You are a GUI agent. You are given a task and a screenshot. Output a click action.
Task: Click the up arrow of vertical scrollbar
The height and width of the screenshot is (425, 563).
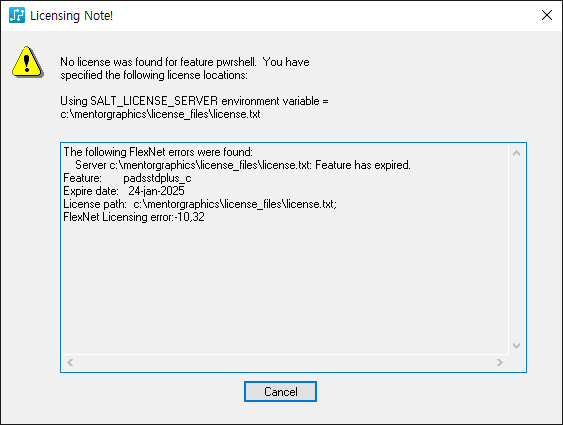(516, 154)
